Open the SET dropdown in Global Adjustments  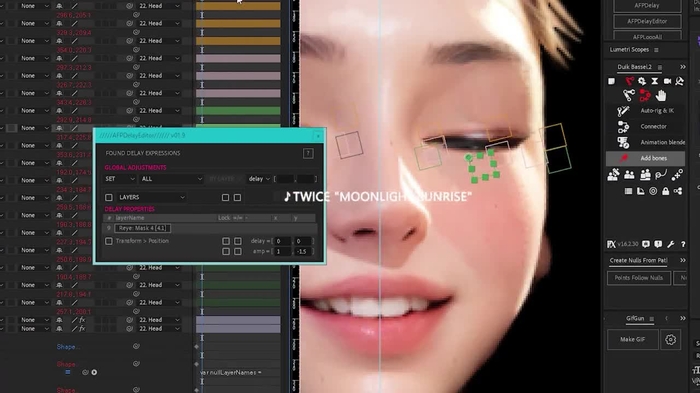click(120, 179)
